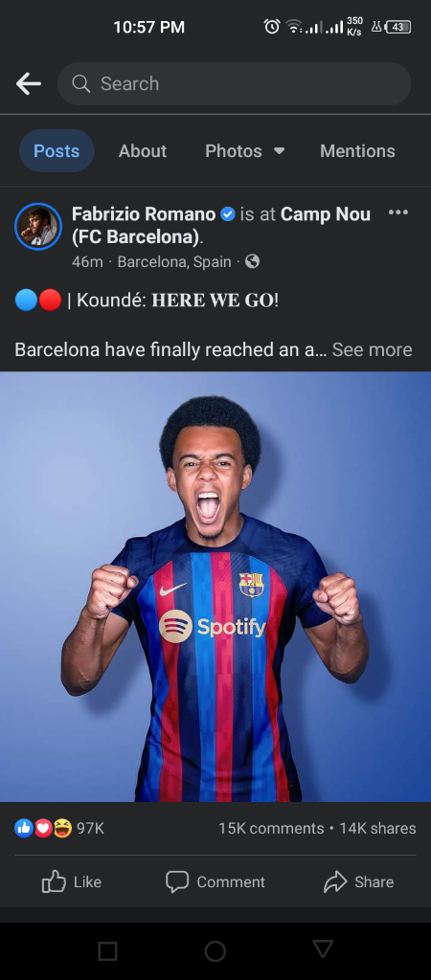
Task: Share the post
Action: tap(358, 881)
